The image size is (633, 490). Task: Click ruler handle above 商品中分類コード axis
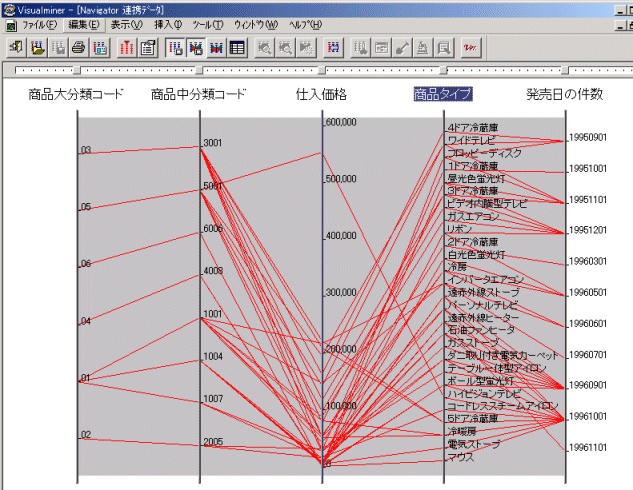tap(199, 71)
